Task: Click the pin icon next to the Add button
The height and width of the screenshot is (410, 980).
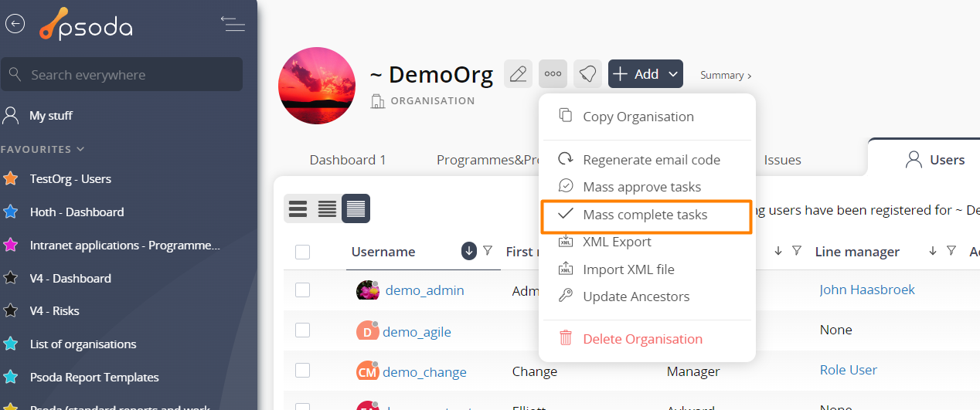Action: [588, 74]
